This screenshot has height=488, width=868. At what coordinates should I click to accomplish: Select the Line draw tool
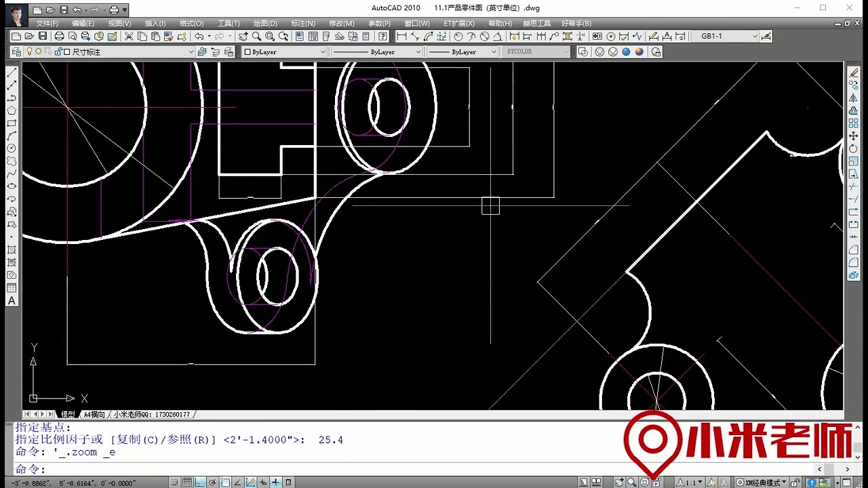coord(12,73)
